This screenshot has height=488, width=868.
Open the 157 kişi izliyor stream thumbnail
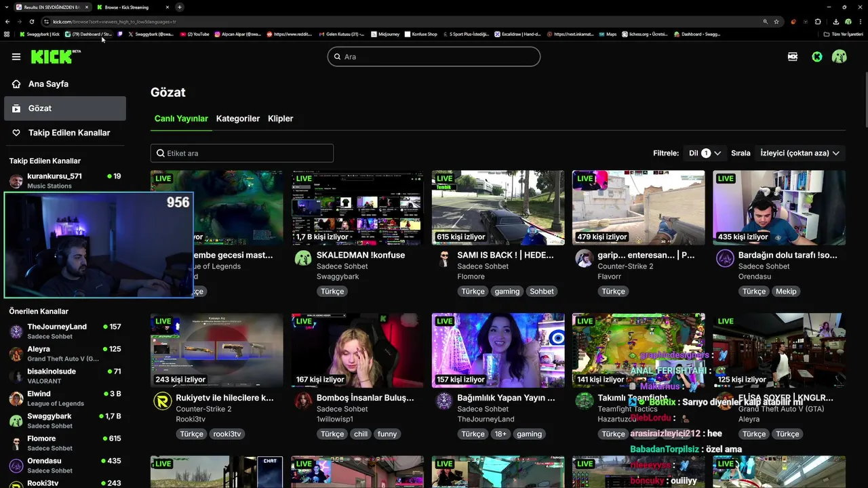click(x=498, y=350)
